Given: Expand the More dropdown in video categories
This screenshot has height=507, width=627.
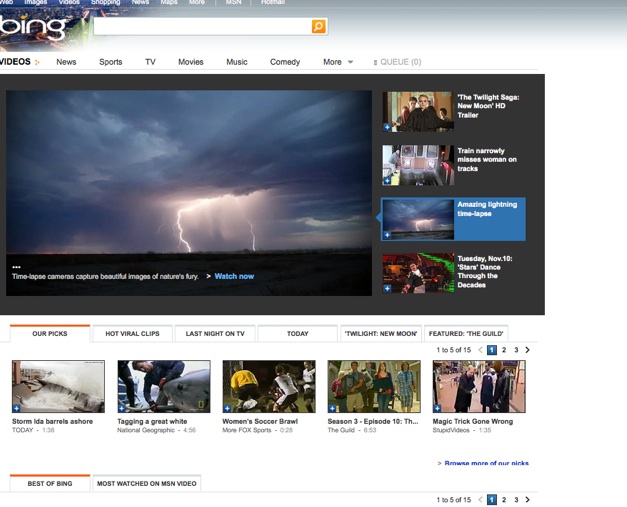Looking at the screenshot, I should pos(337,62).
